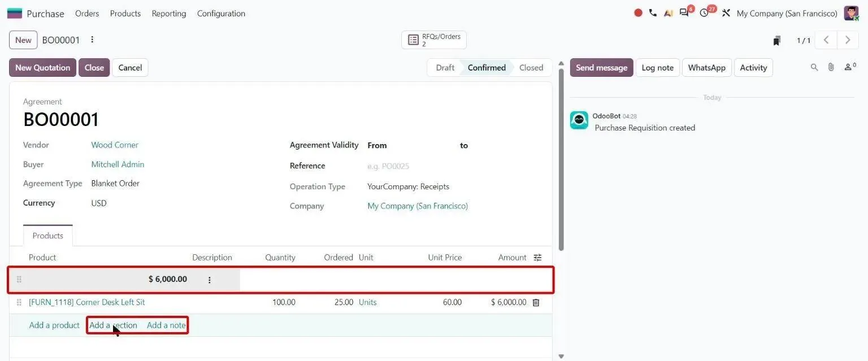Click the Log note button
868x361 pixels.
[658, 68]
